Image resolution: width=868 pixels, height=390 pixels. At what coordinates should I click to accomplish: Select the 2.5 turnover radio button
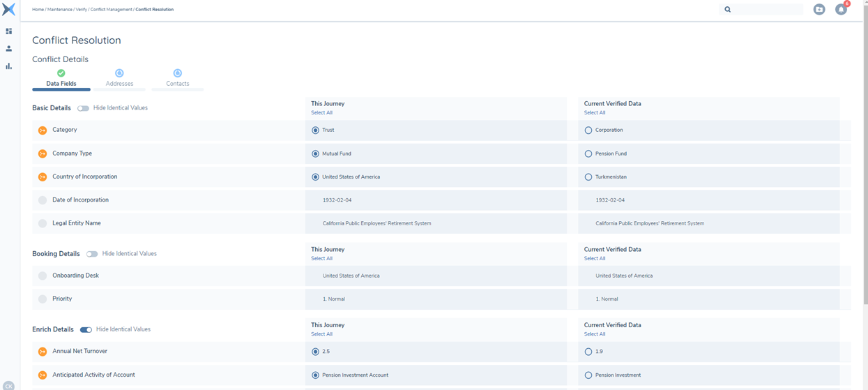pyautogui.click(x=315, y=352)
